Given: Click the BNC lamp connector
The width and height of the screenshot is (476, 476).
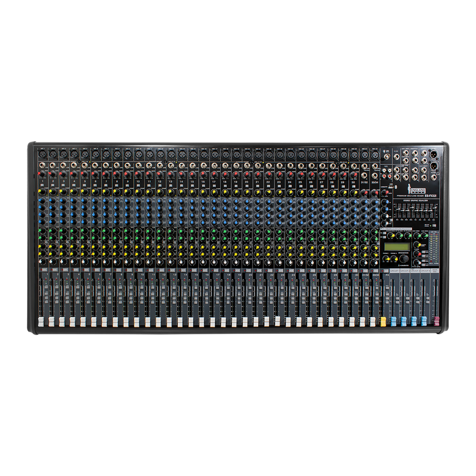Looking at the screenshot, I should 387,157.
